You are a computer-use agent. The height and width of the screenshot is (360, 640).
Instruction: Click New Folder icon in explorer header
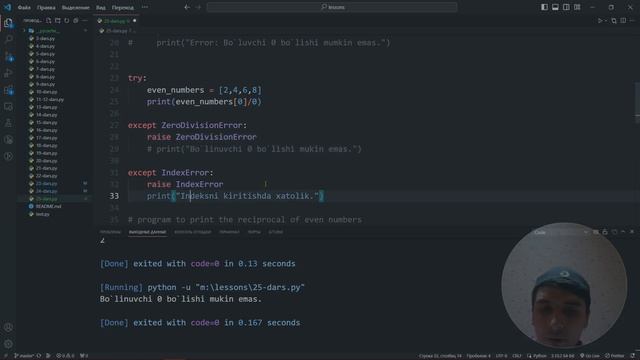(58, 20)
